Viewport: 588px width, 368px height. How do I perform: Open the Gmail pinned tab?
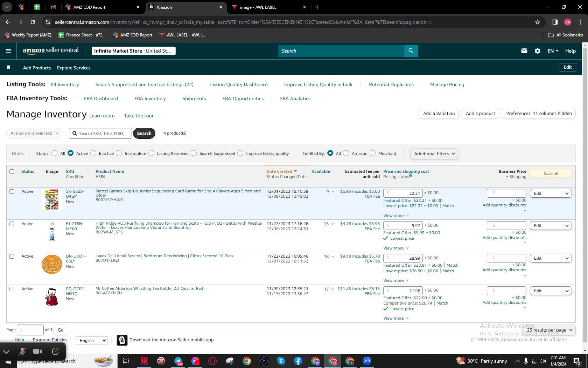click(x=53, y=7)
